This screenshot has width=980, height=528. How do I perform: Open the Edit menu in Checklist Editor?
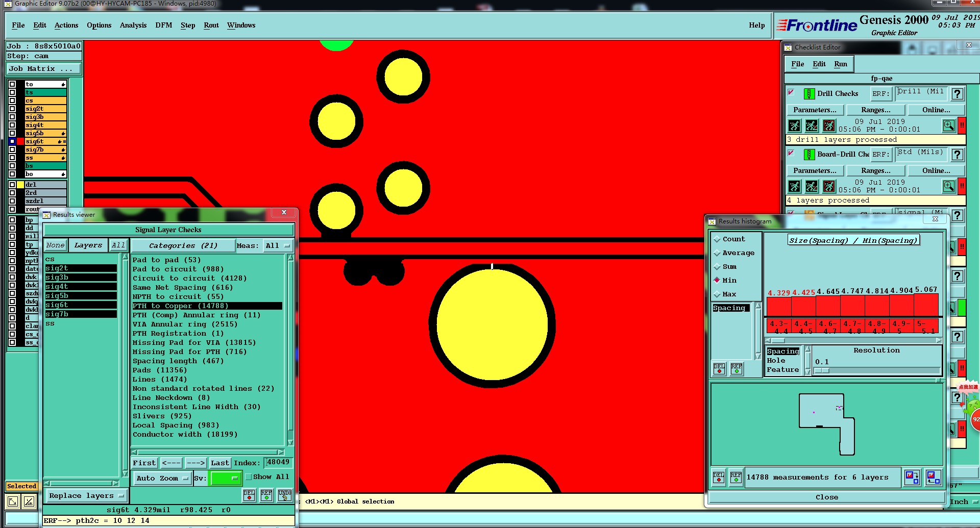pyautogui.click(x=819, y=64)
